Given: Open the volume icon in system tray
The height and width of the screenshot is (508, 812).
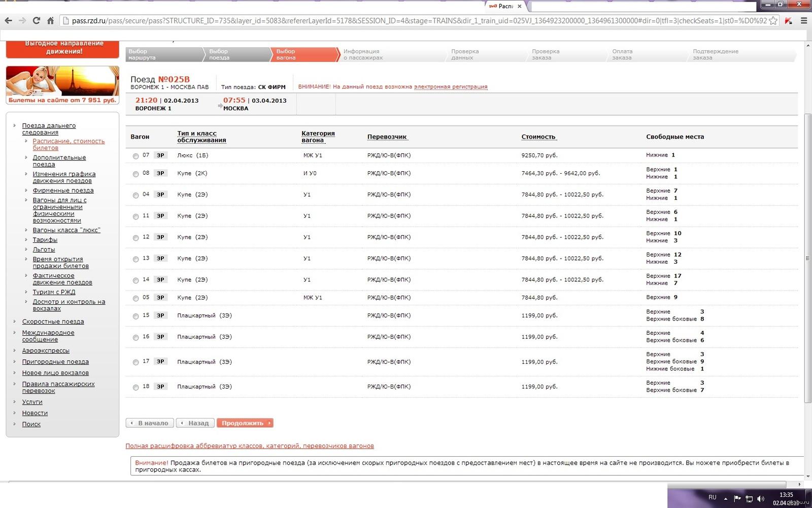Looking at the screenshot, I should pos(760,499).
